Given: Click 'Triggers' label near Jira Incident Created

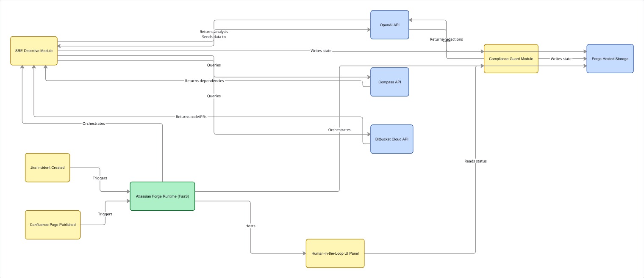Looking at the screenshot, I should coord(100,178).
